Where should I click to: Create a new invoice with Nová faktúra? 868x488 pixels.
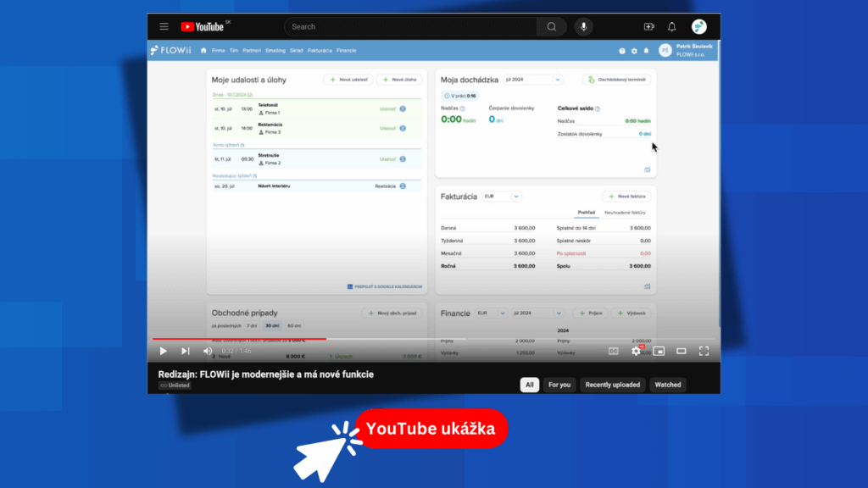626,197
